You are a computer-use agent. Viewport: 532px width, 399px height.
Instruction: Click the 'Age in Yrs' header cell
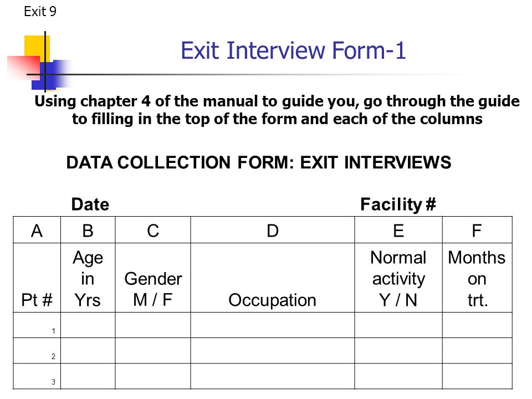(88, 278)
